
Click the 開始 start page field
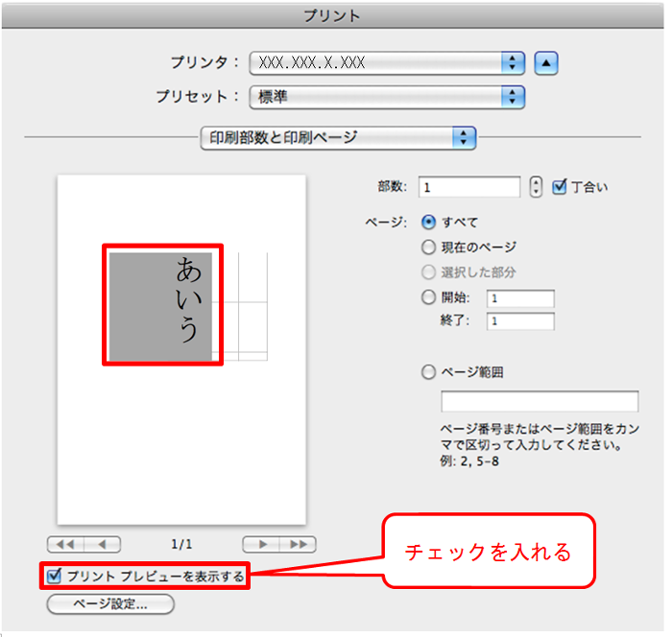pyautogui.click(x=520, y=298)
